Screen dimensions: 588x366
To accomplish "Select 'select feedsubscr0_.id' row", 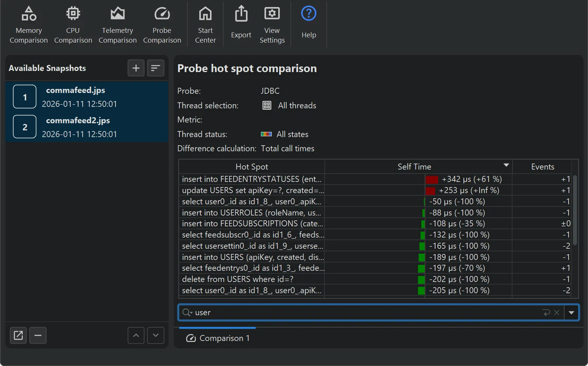I will click(375, 235).
